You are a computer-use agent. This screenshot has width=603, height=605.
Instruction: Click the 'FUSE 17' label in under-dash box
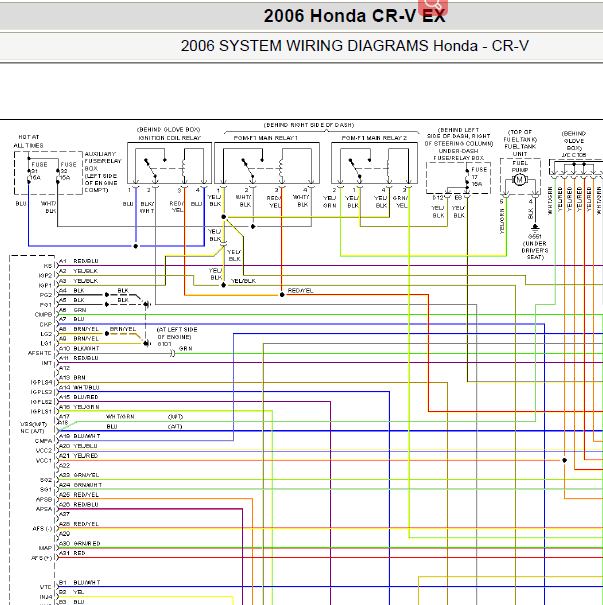coord(479,177)
